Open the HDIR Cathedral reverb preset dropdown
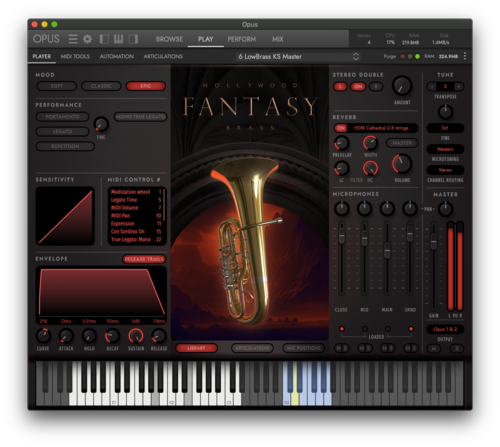This screenshot has height=447, width=500. click(x=381, y=128)
